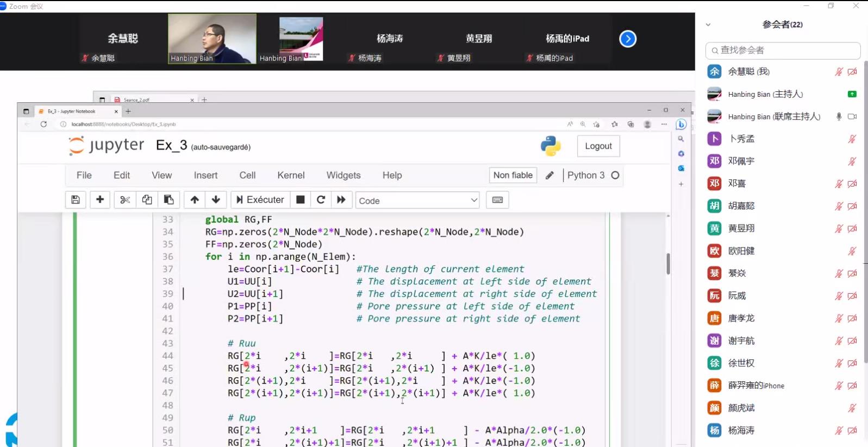
Task: Open the Kernel menu
Action: click(291, 175)
